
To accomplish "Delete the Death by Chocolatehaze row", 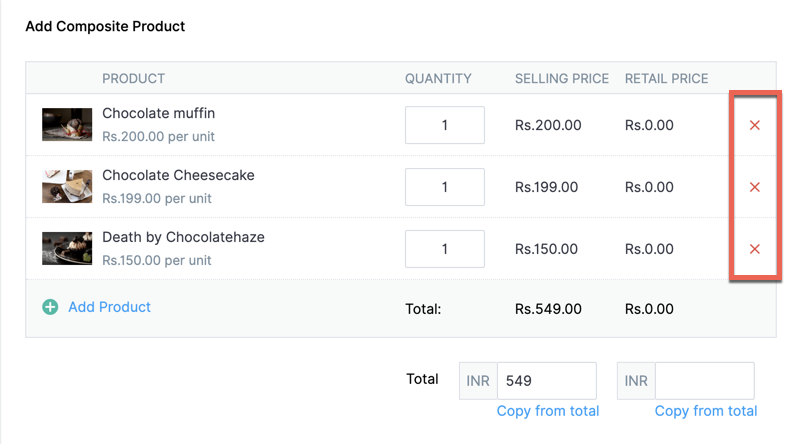I will point(755,249).
